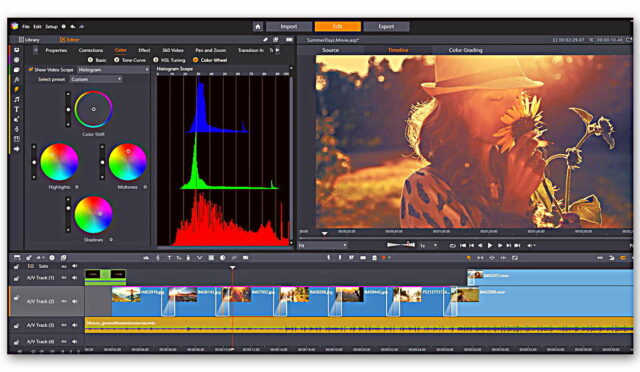Click the Home icon in the top bar
640x372 pixels.
[x=258, y=27]
